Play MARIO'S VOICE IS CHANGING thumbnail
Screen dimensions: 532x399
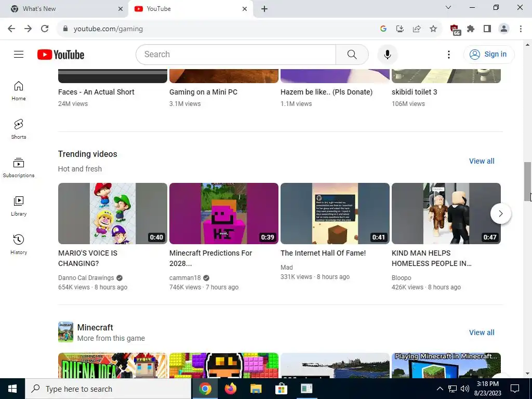113,214
